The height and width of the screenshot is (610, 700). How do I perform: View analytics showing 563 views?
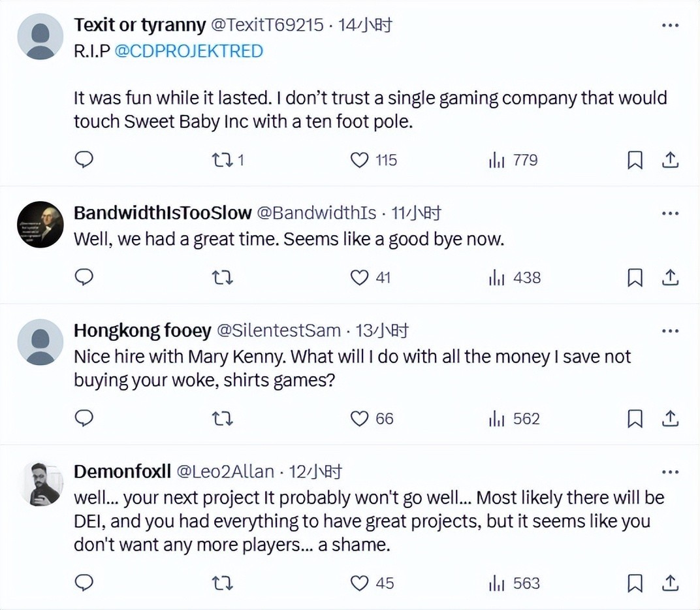tap(515, 583)
